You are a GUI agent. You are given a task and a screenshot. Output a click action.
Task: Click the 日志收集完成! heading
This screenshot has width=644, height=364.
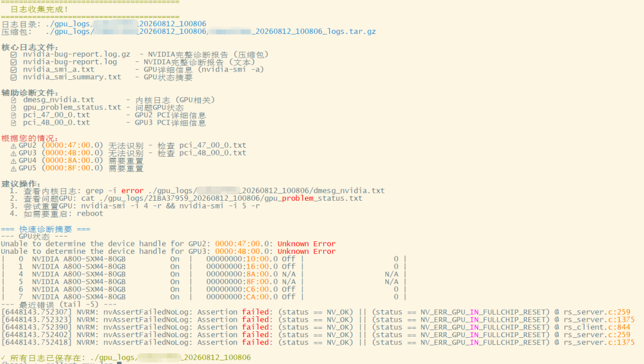coord(39,9)
